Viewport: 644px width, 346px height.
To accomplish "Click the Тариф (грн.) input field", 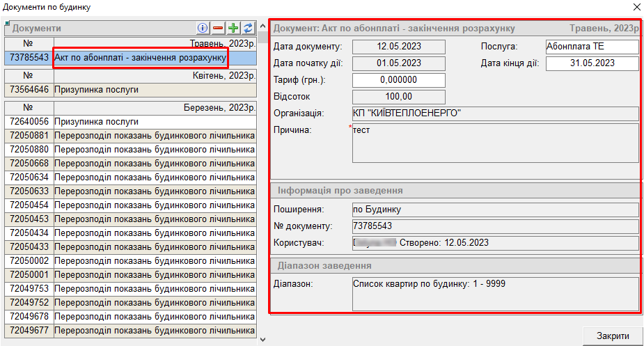I will [x=399, y=80].
